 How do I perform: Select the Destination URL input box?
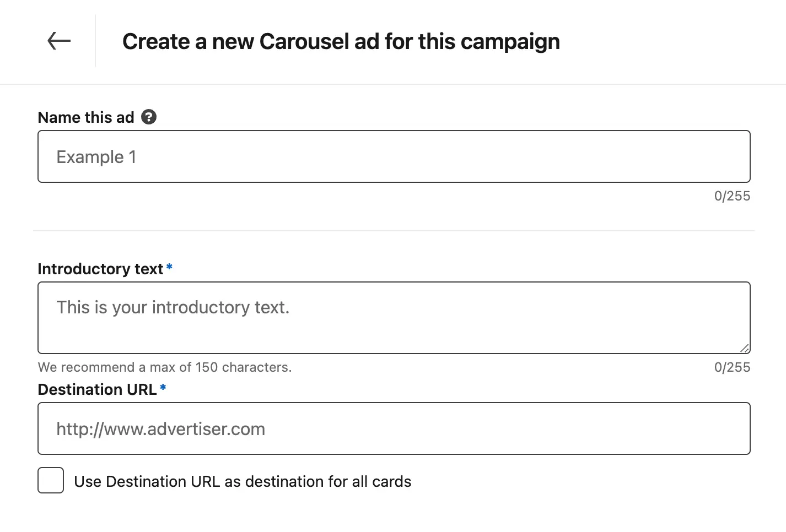[394, 428]
